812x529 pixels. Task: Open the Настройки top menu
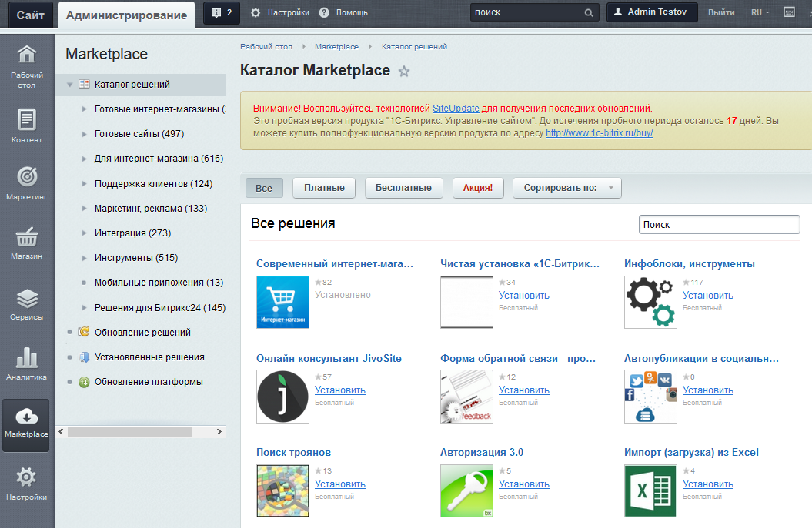280,12
